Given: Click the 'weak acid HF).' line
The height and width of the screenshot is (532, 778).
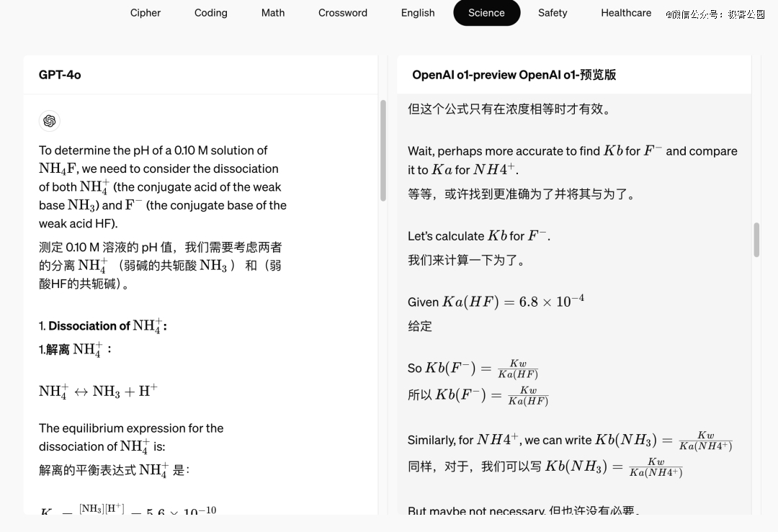Looking at the screenshot, I should pyautogui.click(x=79, y=224).
